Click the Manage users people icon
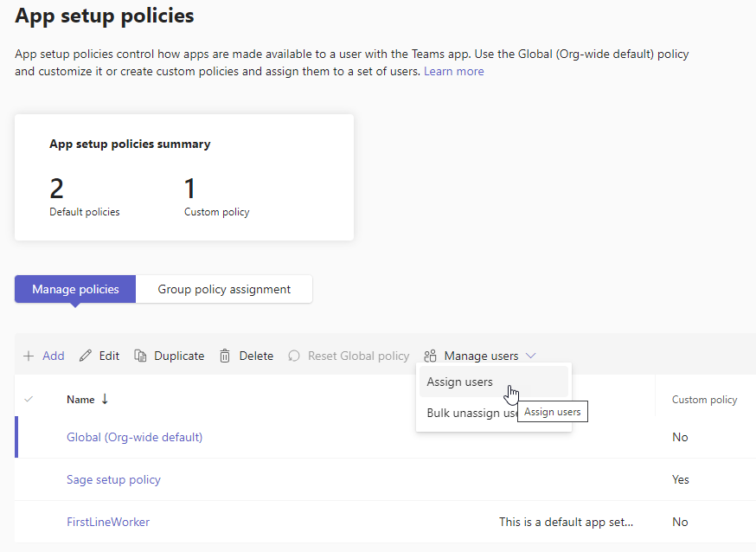This screenshot has width=756, height=552. coord(430,356)
